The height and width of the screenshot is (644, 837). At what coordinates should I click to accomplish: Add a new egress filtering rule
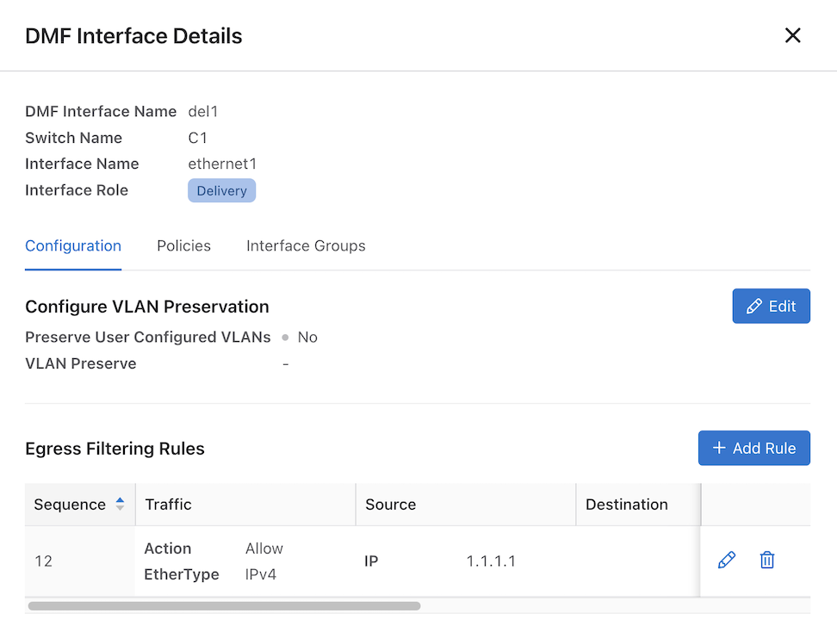click(753, 448)
